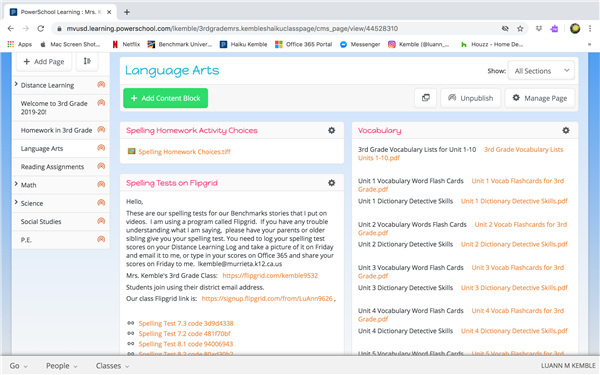Expand the Science page tree
Image resolution: width=600 pixels, height=375 pixels.
(16, 202)
